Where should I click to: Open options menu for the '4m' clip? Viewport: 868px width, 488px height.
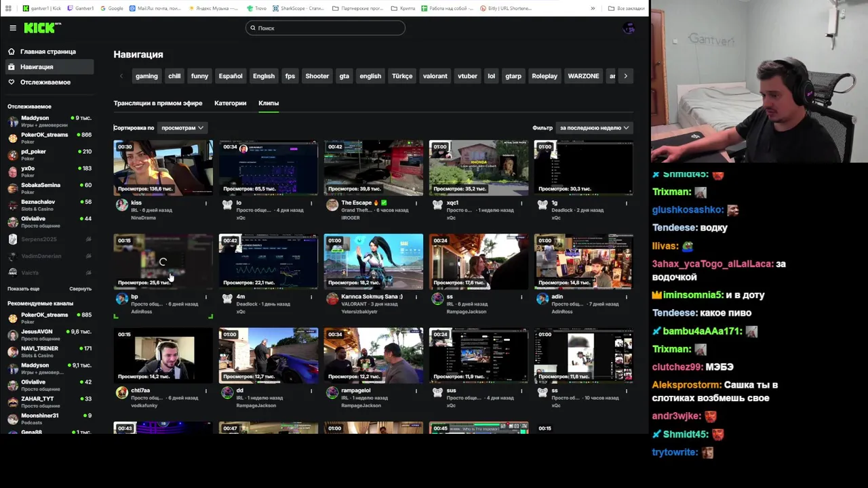[x=311, y=297]
